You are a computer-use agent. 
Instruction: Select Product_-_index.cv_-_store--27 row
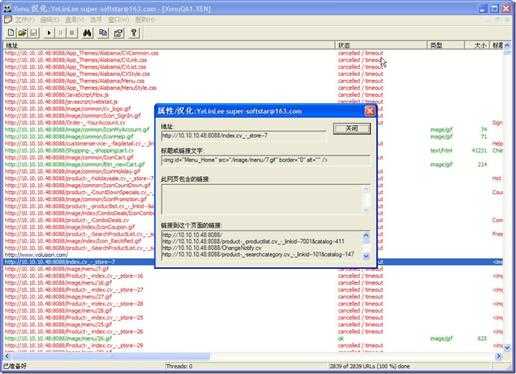click(x=74, y=290)
